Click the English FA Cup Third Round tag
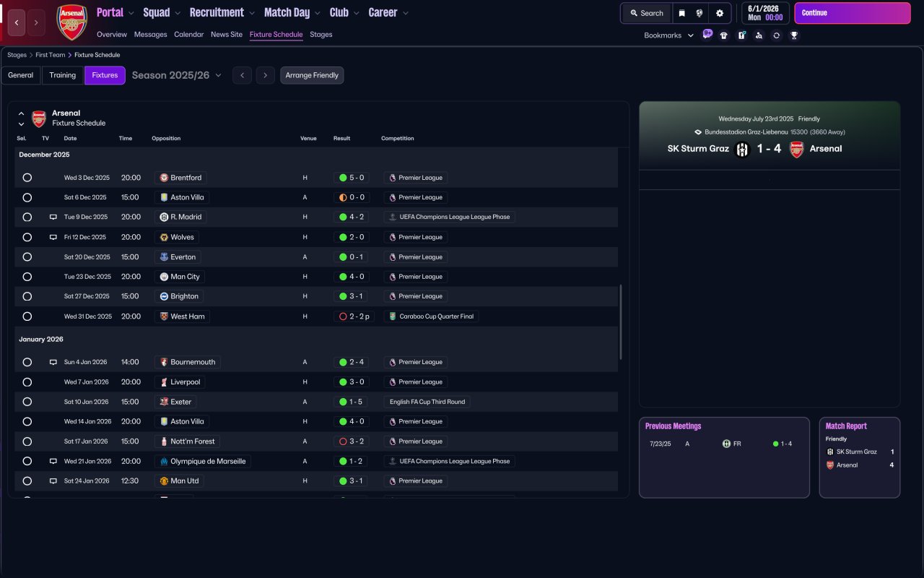Image resolution: width=924 pixels, height=578 pixels. point(427,402)
